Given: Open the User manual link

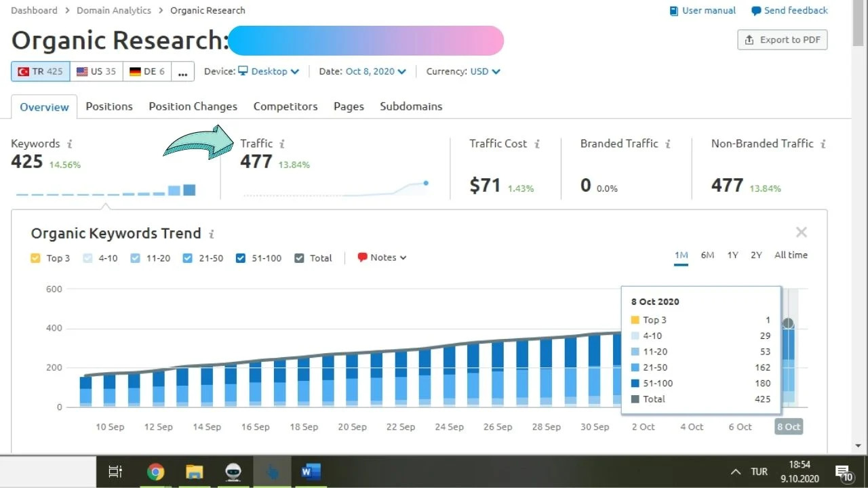Looking at the screenshot, I should pos(703,11).
